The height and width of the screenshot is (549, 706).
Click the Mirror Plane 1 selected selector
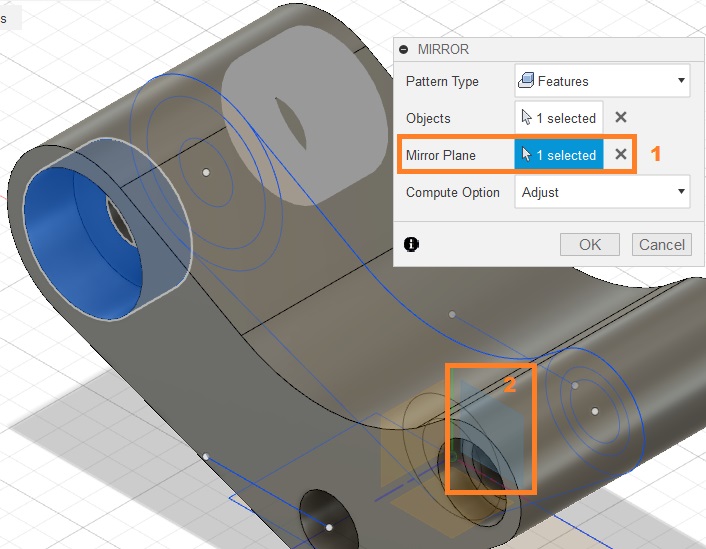click(x=558, y=154)
